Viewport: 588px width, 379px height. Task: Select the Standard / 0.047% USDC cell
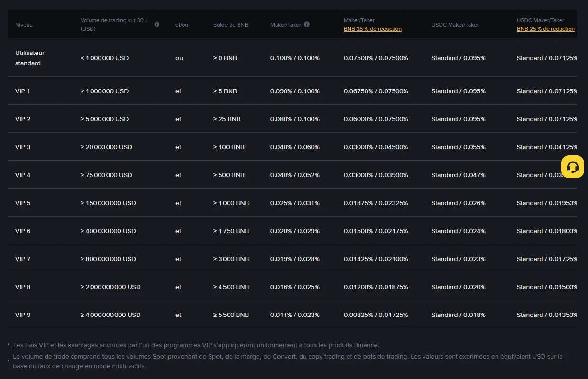pos(459,175)
